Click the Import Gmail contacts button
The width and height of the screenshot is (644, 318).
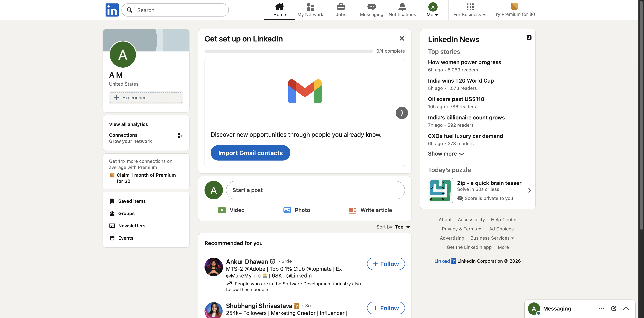pos(250,153)
